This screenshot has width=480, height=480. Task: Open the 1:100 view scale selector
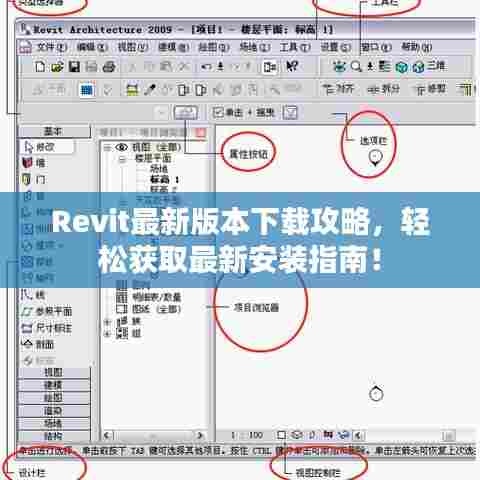tap(247, 435)
